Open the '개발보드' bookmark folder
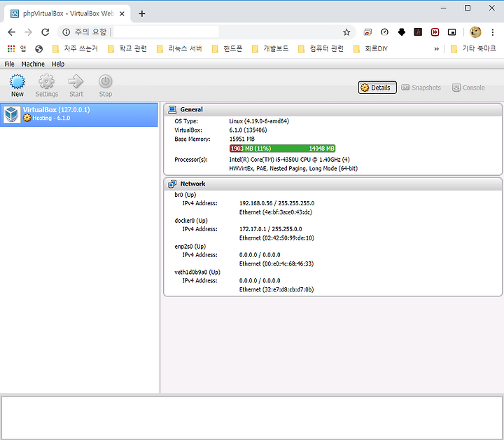This screenshot has height=440, width=504. [x=270, y=48]
